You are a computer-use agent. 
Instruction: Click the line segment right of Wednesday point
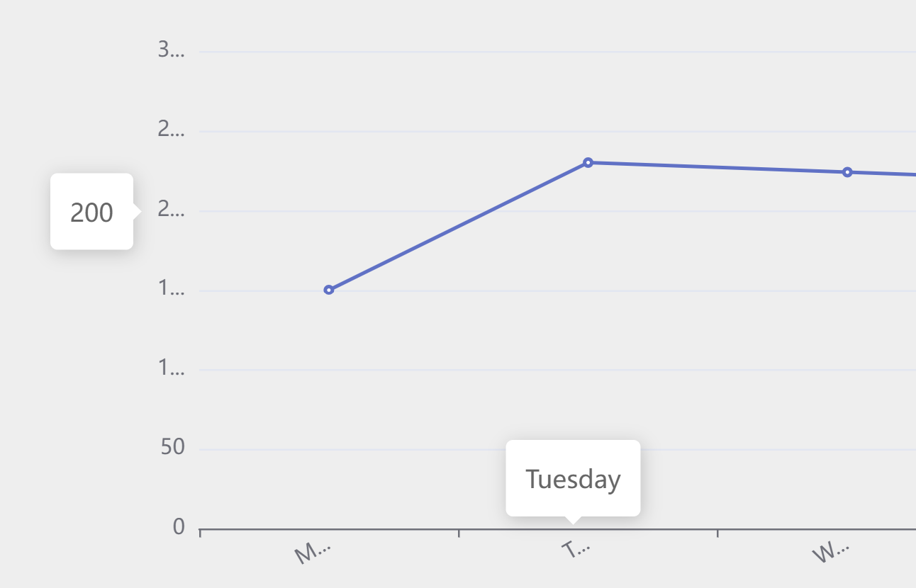click(x=883, y=174)
